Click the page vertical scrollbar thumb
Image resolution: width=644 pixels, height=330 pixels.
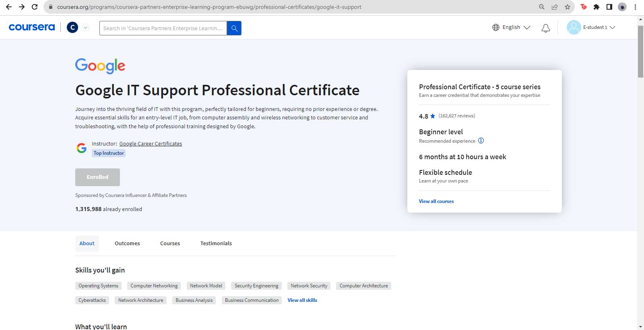tap(640, 51)
